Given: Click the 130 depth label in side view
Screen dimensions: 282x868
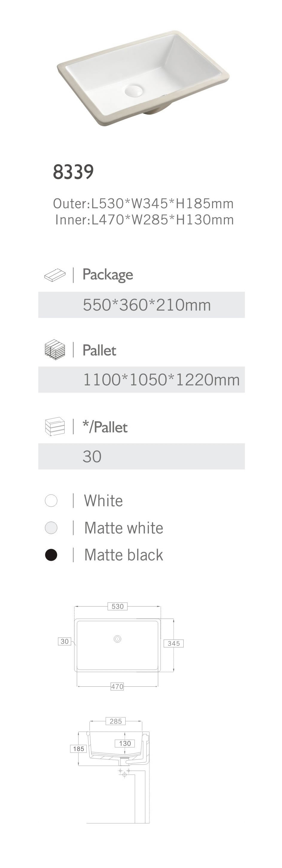Looking at the screenshot, I should tap(125, 743).
